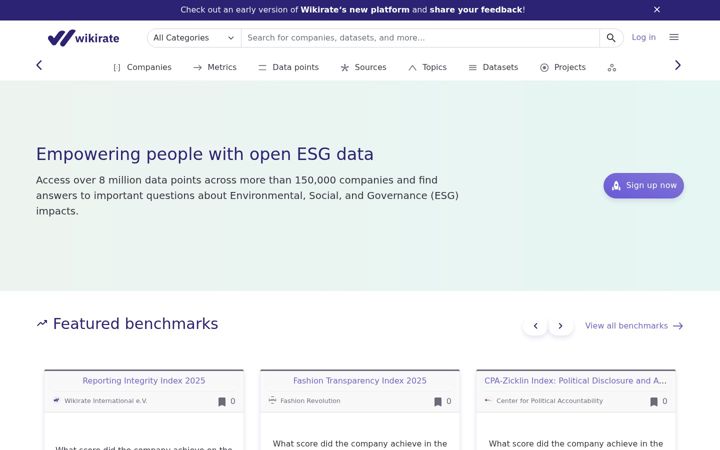Open Reporting Integrity Index 2025 title
This screenshot has height=450, width=720.
(x=144, y=381)
